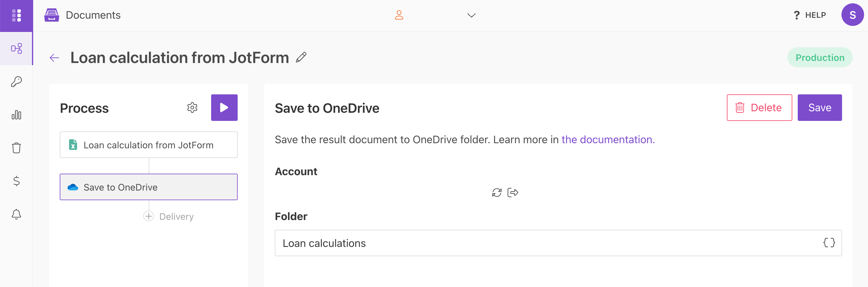Select Loan calculation from JotForm step
868x287 pixels.
149,145
